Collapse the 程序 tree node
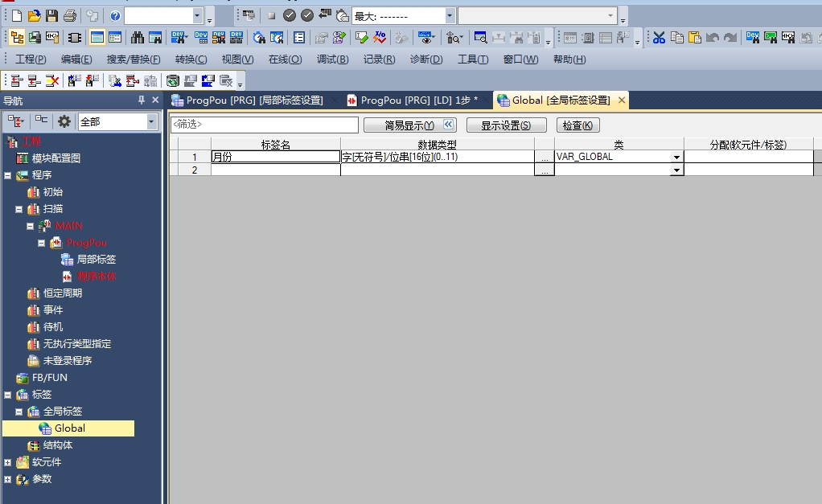This screenshot has width=822, height=504. [8, 175]
